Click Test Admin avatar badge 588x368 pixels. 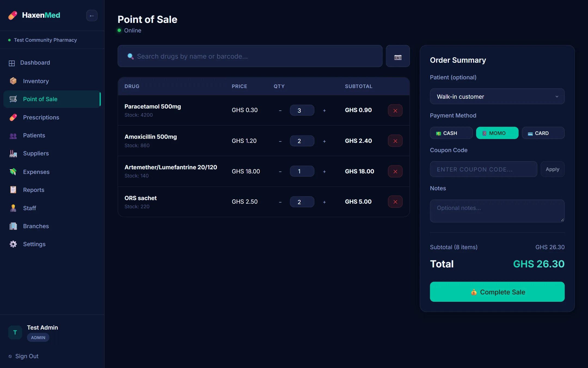click(15, 332)
